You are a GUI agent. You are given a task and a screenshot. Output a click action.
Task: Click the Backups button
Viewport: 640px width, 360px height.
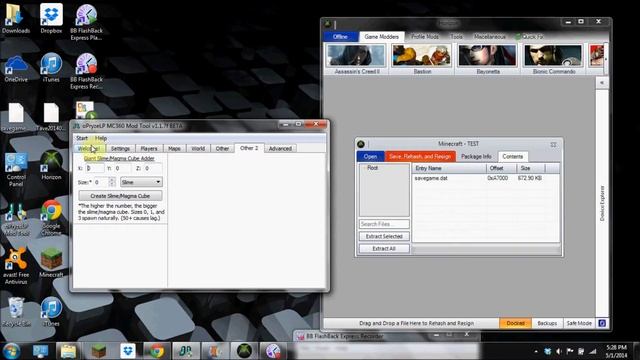[x=547, y=323]
